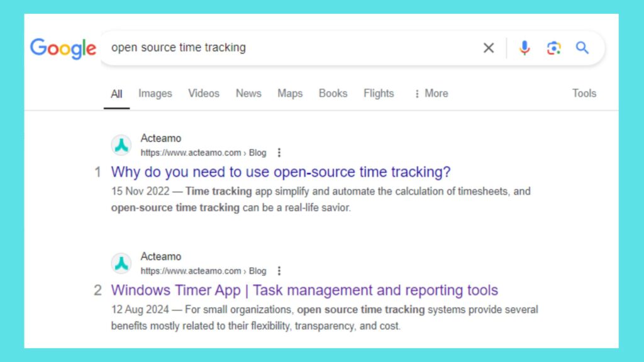
Task: Open 'Windows Timer App' result link
Action: point(304,290)
